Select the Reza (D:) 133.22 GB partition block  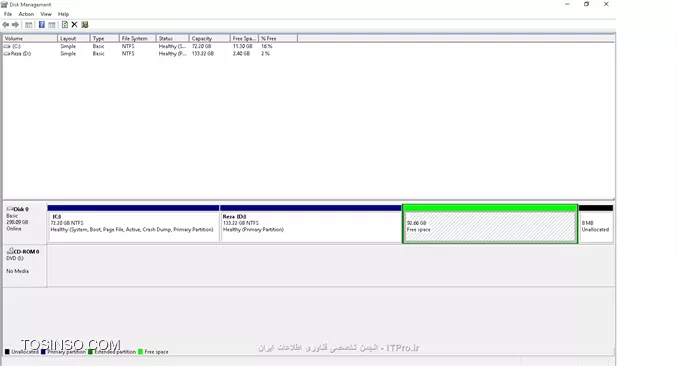coord(311,224)
